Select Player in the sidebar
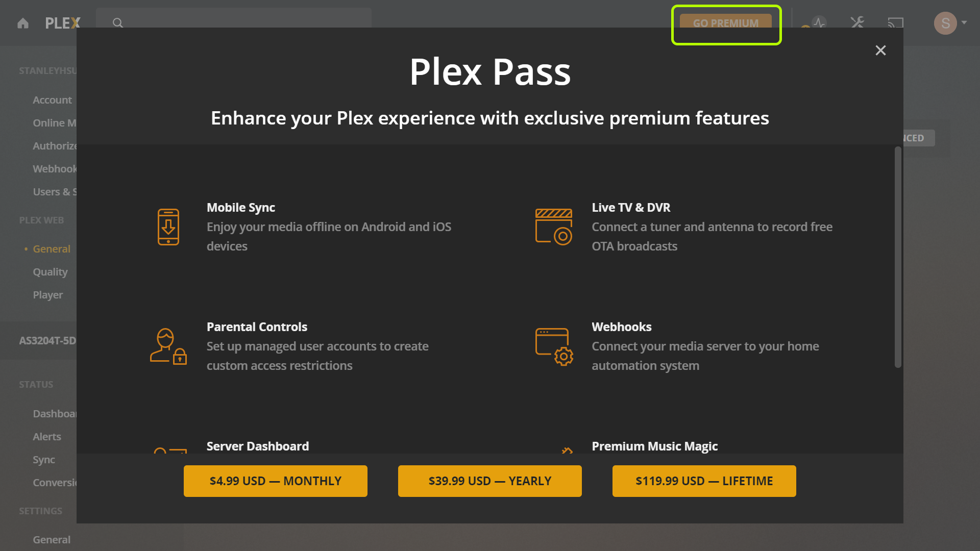 [x=48, y=295]
